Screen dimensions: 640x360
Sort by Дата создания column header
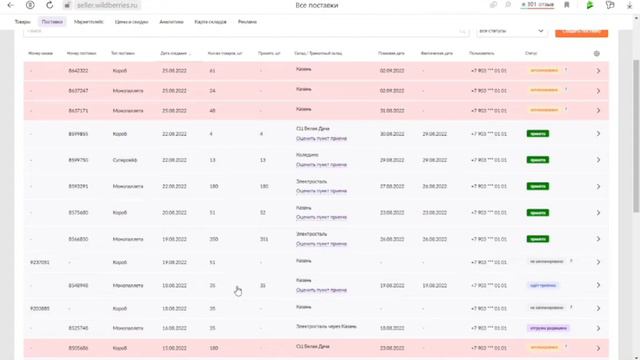176,53
